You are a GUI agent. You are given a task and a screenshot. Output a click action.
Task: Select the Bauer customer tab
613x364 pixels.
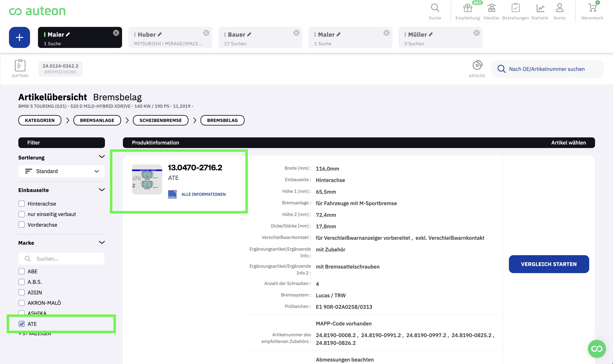coord(257,38)
